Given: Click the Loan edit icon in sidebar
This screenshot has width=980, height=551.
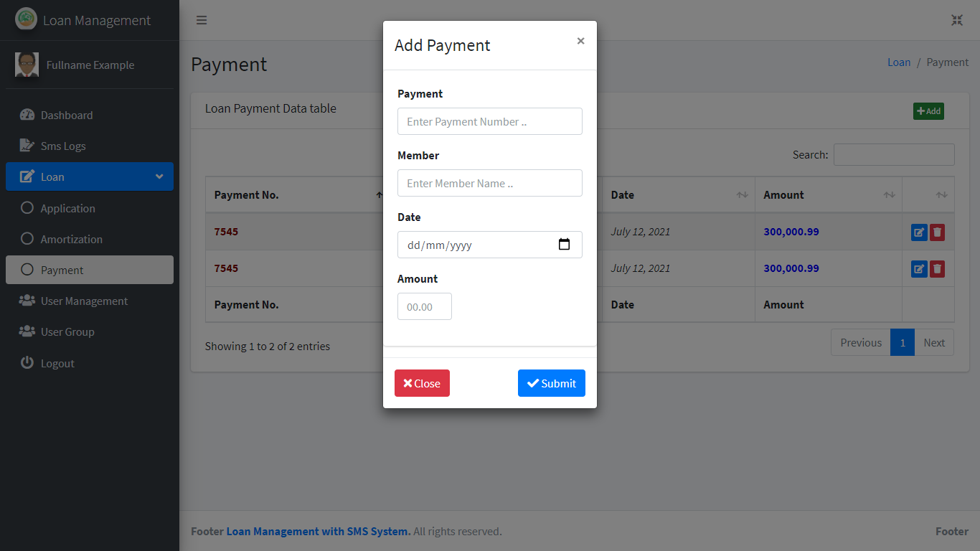Looking at the screenshot, I should [x=27, y=176].
